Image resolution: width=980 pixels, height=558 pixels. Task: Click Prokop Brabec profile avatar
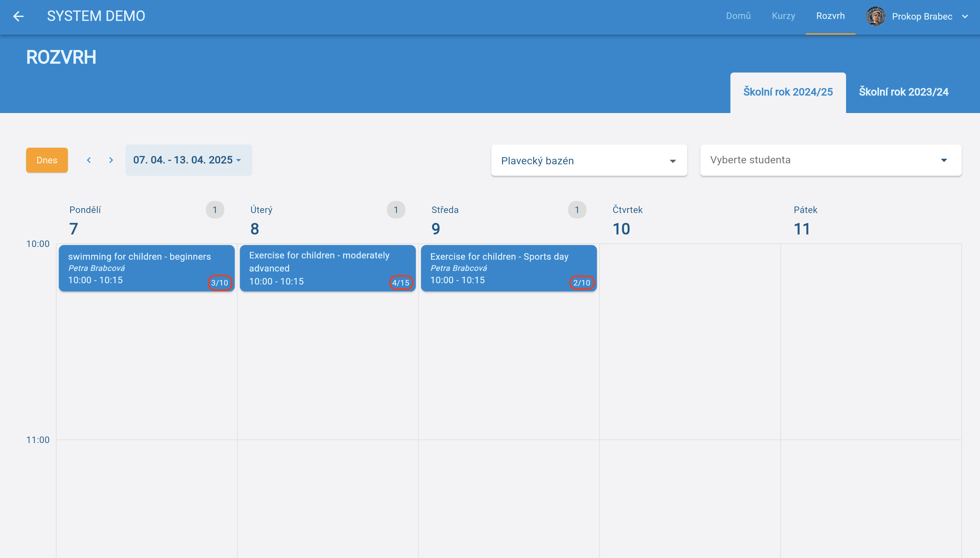tap(875, 16)
